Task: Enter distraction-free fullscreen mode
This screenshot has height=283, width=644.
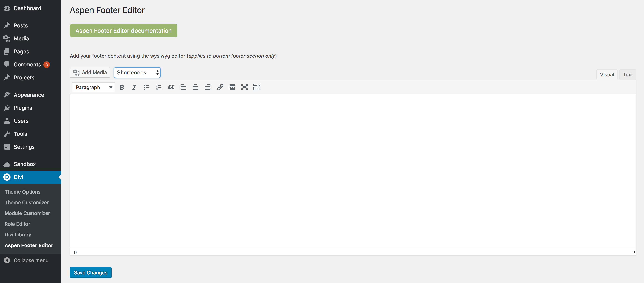Action: tap(245, 87)
